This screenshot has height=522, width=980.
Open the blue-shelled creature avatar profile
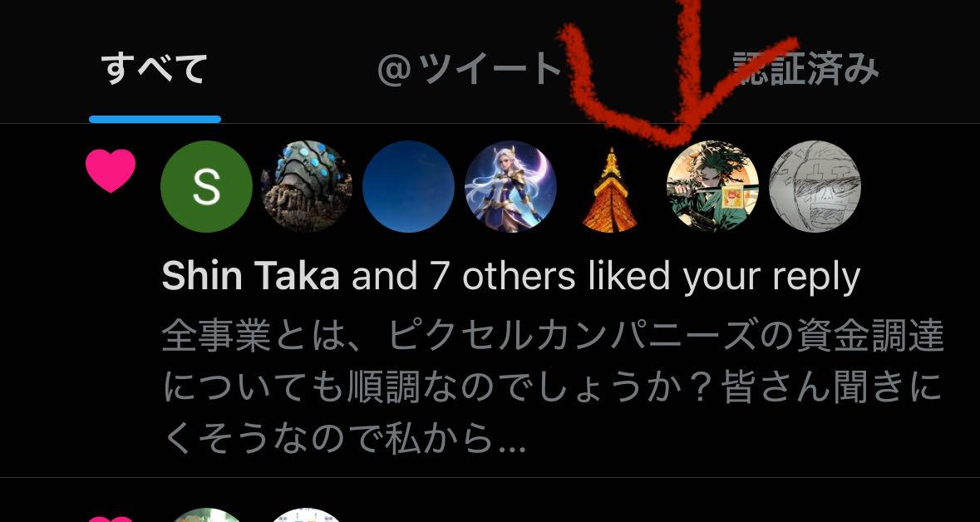pos(306,186)
